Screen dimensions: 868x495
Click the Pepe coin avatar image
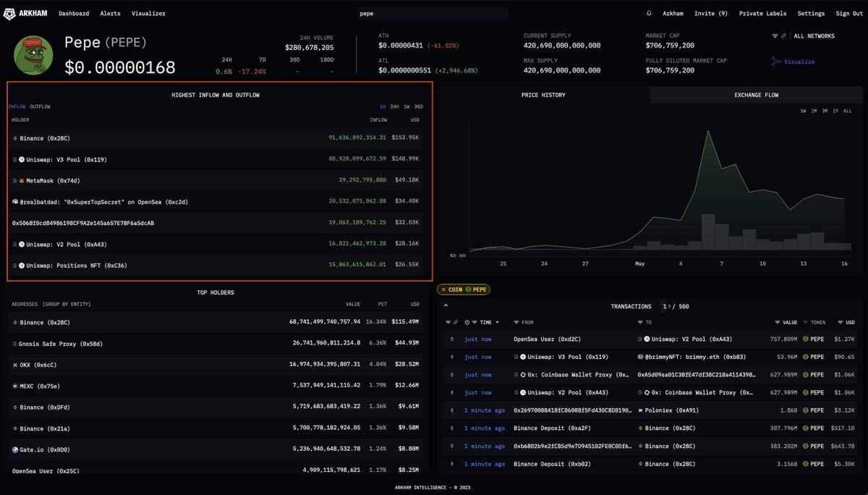pyautogui.click(x=34, y=56)
